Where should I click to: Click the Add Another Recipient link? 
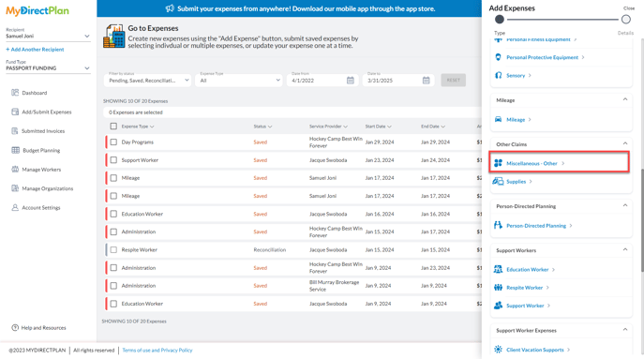(35, 50)
